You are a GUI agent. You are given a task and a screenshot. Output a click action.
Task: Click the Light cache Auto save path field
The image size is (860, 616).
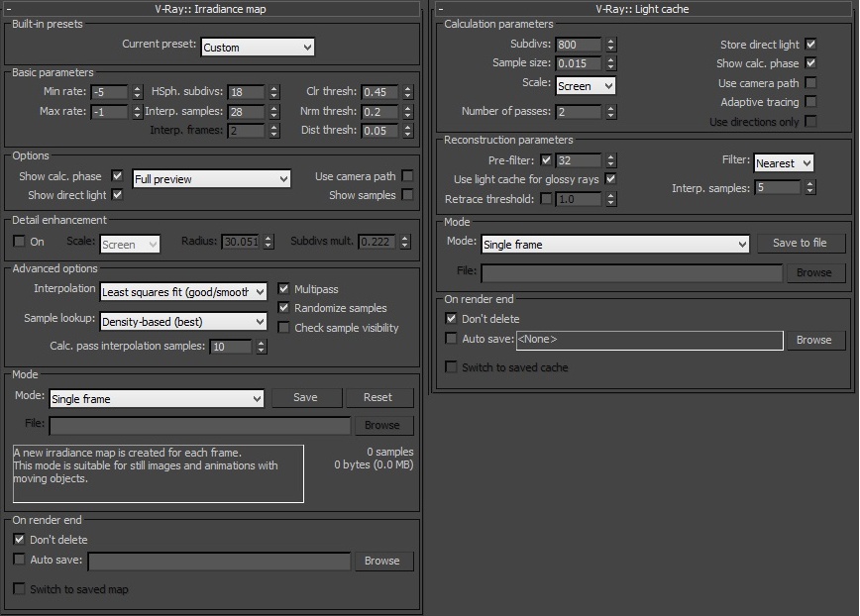click(x=649, y=340)
